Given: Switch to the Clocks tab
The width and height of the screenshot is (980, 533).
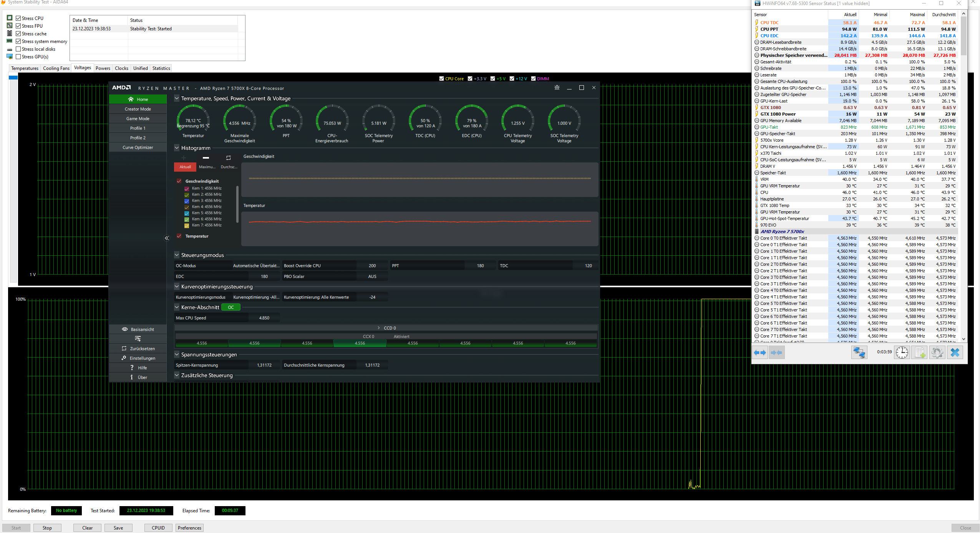Looking at the screenshot, I should [x=121, y=68].
